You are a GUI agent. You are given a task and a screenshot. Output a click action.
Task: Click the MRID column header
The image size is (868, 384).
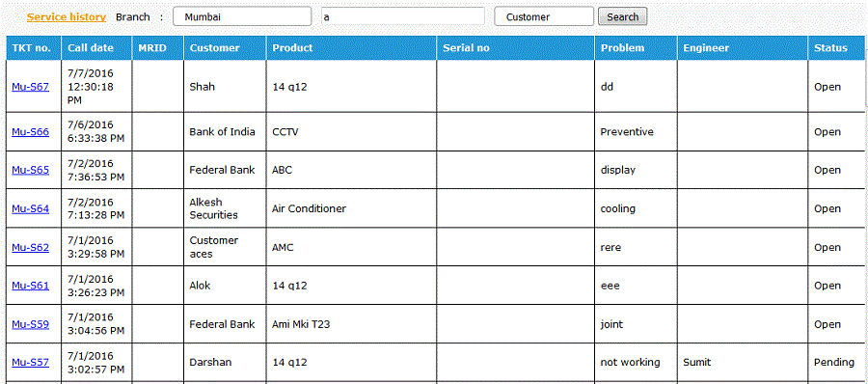[x=158, y=47]
